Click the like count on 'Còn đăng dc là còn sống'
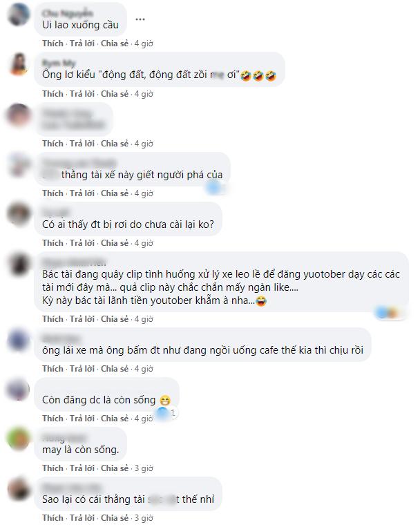This screenshot has height=527, width=420. pos(167,412)
